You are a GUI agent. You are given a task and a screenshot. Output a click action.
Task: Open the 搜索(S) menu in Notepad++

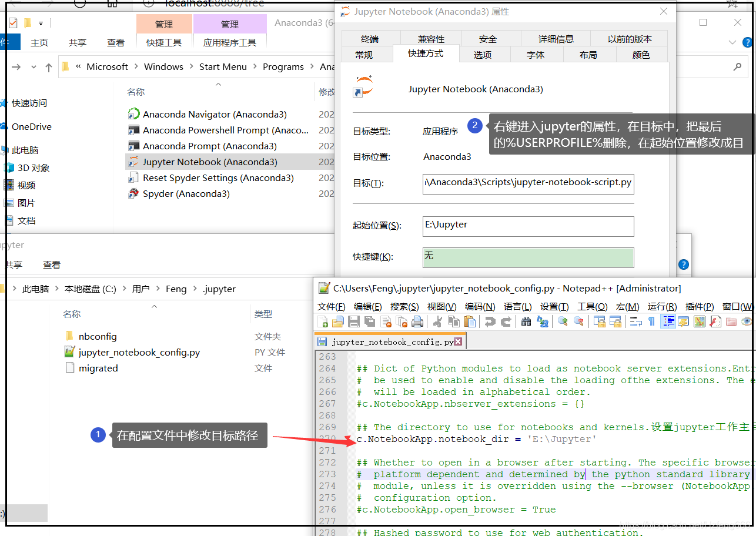[x=404, y=307]
